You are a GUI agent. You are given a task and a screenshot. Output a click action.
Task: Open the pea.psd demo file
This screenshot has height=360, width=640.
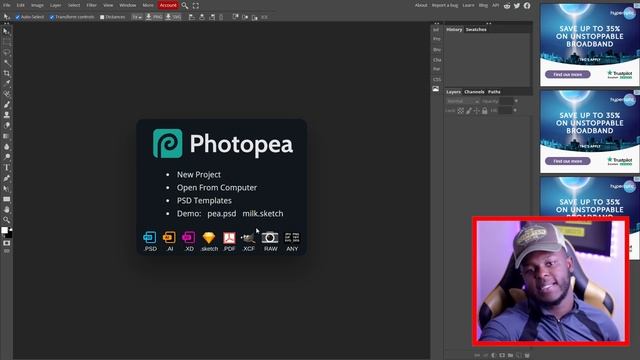(x=222, y=213)
